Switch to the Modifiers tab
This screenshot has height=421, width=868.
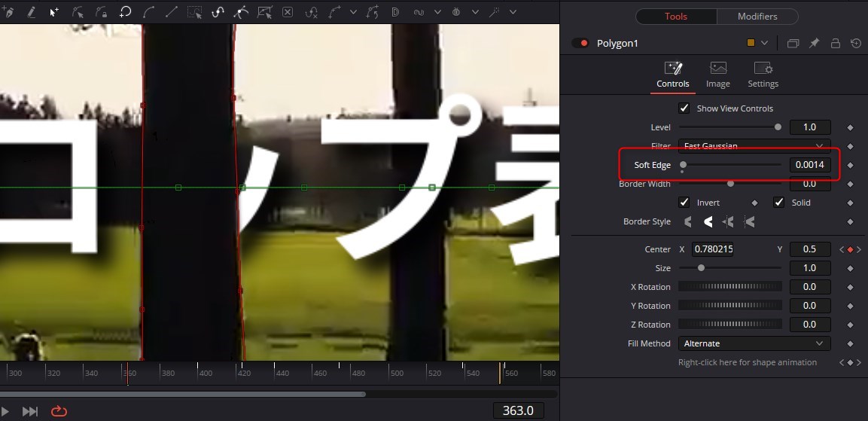point(757,17)
